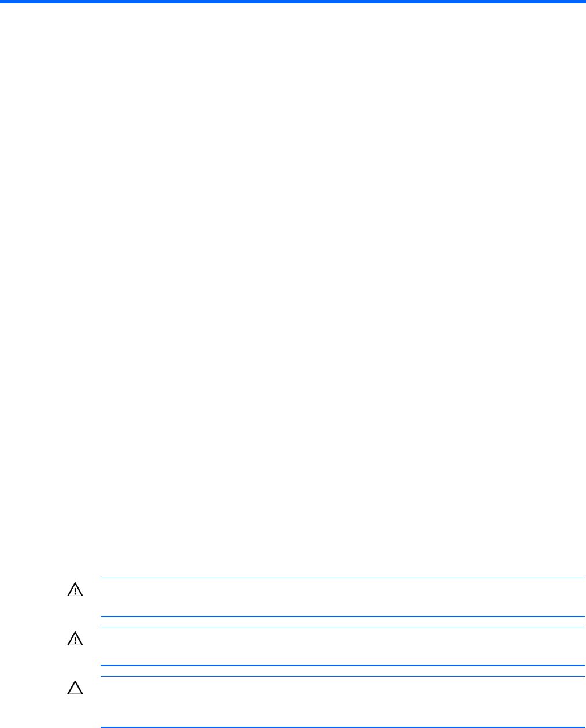Click the empty caution triangle icon
This screenshot has height=728, width=586.
click(x=75, y=689)
